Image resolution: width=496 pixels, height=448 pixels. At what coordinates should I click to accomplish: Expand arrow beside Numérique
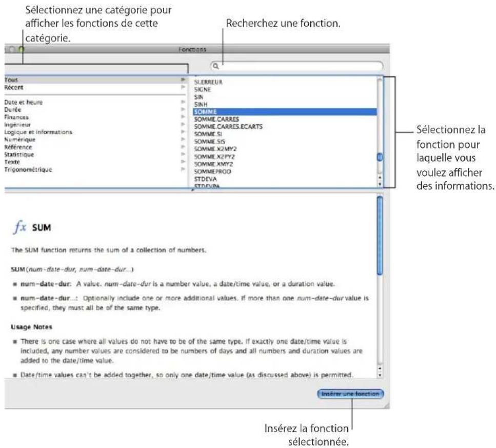[x=183, y=139]
